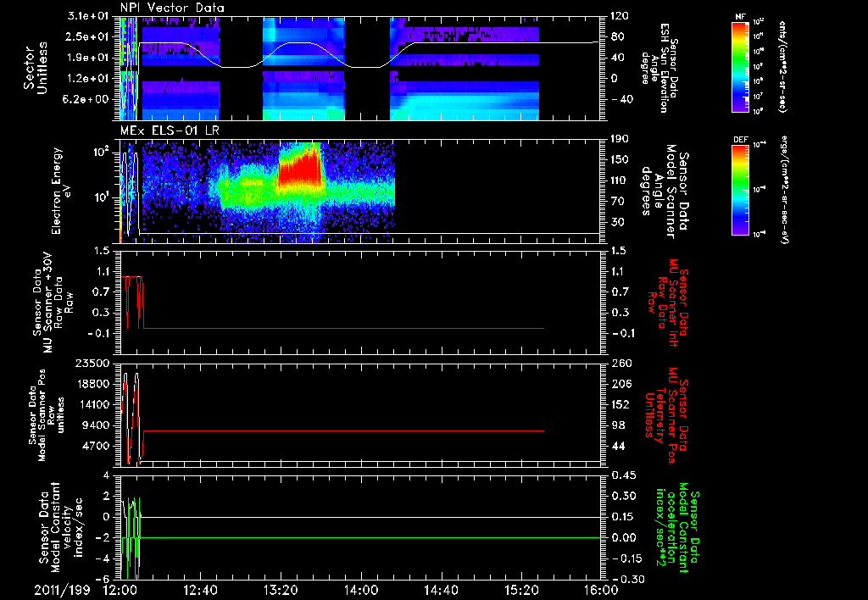Viewport: 868px width, 600px height.
Task: Click the '1.9e+01' sector tick label
Action: click(x=88, y=58)
